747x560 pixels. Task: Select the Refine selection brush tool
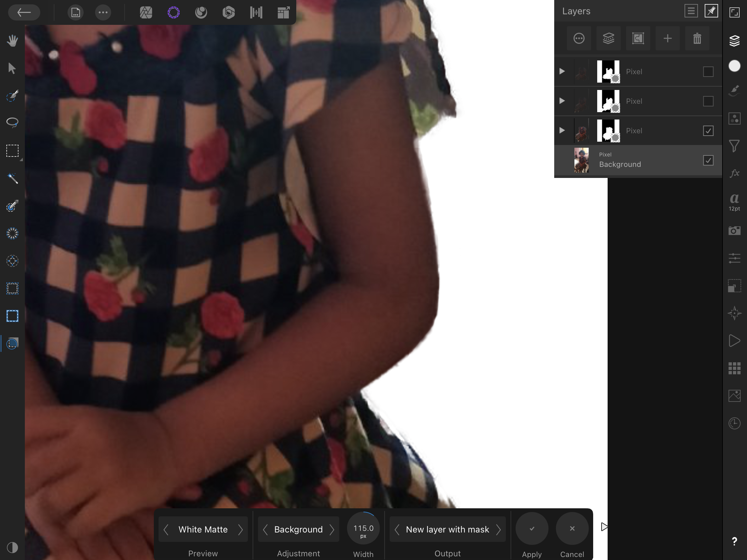(12, 206)
